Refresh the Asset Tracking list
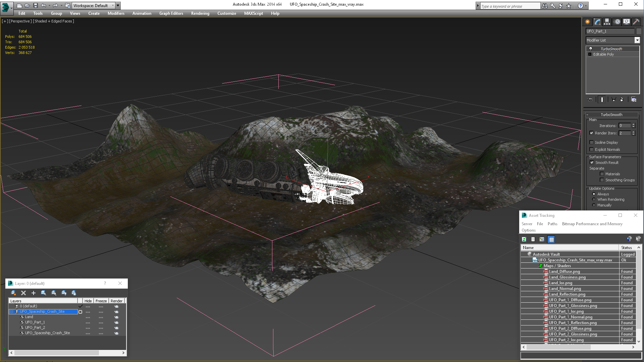This screenshot has width=644, height=362. pyautogui.click(x=524, y=239)
